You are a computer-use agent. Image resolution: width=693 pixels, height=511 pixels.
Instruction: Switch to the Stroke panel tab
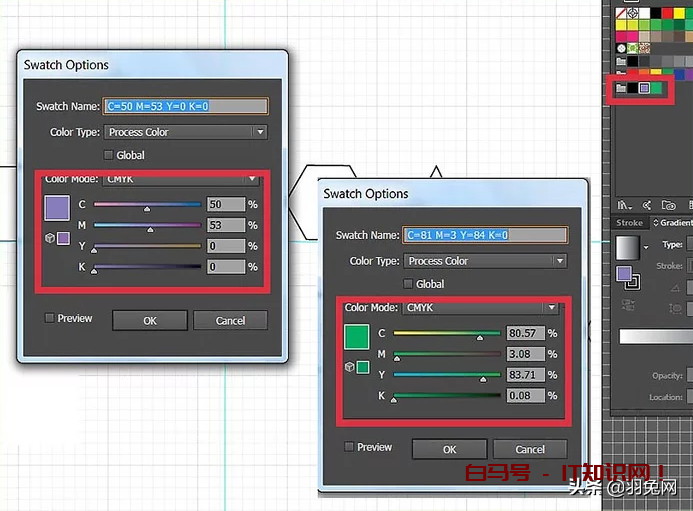coord(629,223)
